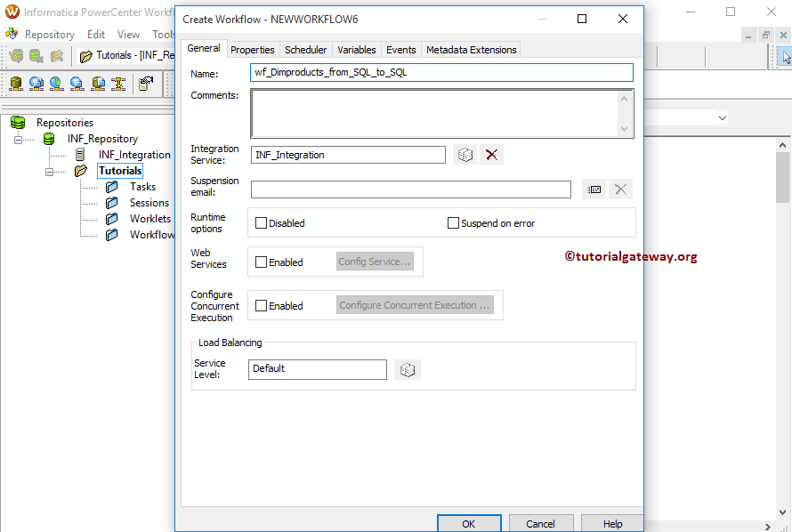This screenshot has height=532, width=792.
Task: Clear suspension email with gray X icon
Action: point(620,189)
